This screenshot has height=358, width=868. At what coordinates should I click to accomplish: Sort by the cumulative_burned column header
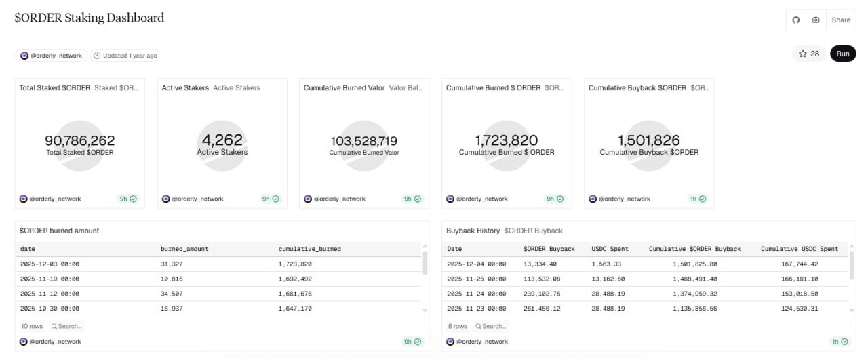tap(310, 249)
